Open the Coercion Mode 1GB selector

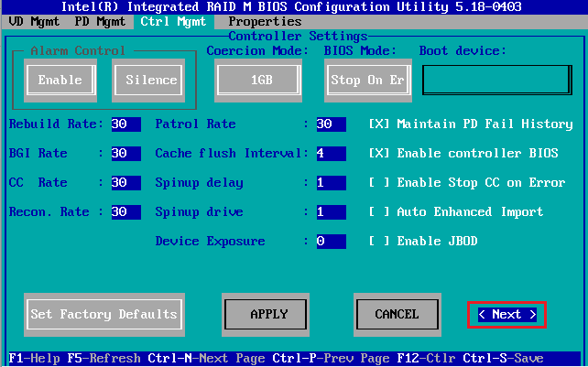pyautogui.click(x=258, y=80)
